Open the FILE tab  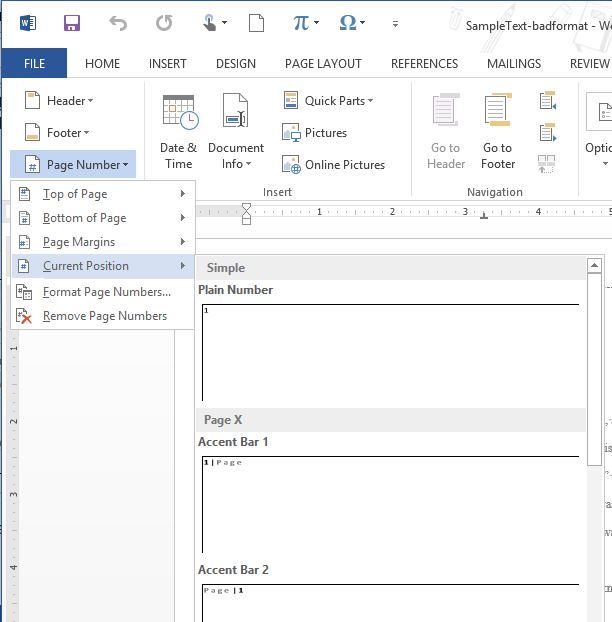[34, 63]
